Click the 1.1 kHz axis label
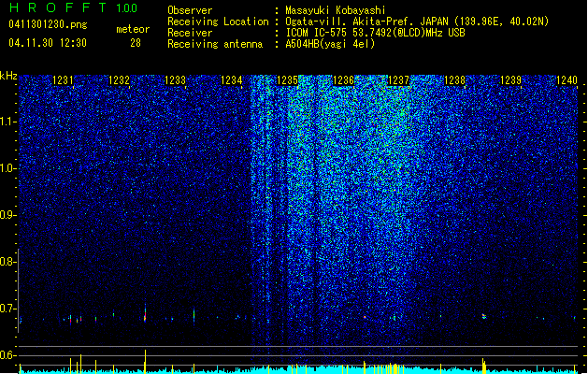The height and width of the screenshot is (374, 588). tap(7, 122)
